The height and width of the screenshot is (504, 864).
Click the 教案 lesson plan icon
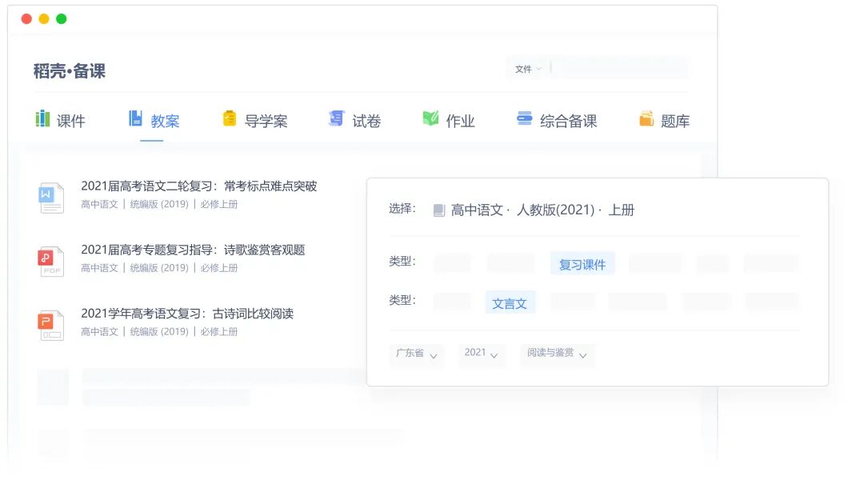135,119
